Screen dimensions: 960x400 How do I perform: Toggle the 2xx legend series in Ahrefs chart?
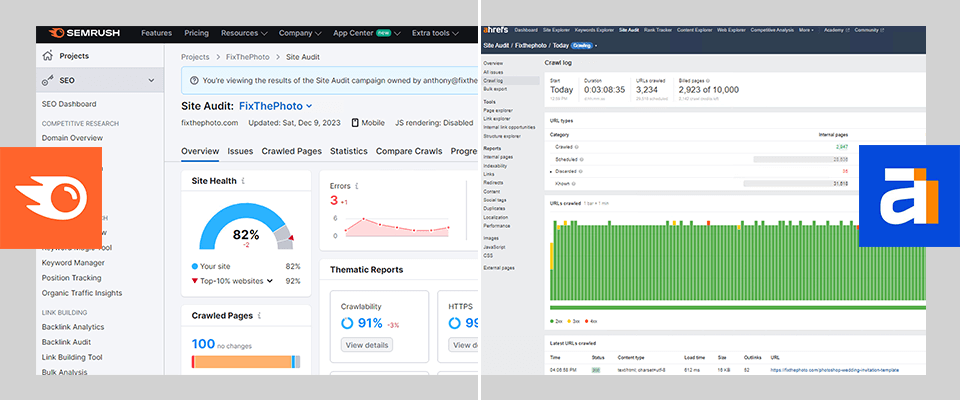[557, 321]
